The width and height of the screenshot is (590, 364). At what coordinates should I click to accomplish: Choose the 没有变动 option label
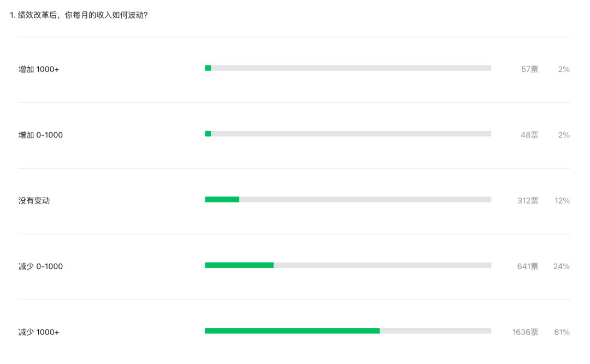(x=34, y=201)
